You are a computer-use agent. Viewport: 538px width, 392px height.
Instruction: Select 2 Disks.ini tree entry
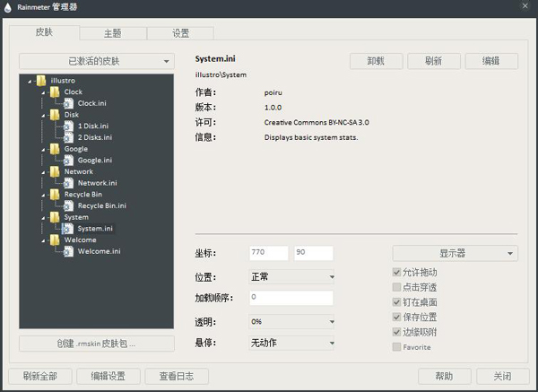[95, 137]
